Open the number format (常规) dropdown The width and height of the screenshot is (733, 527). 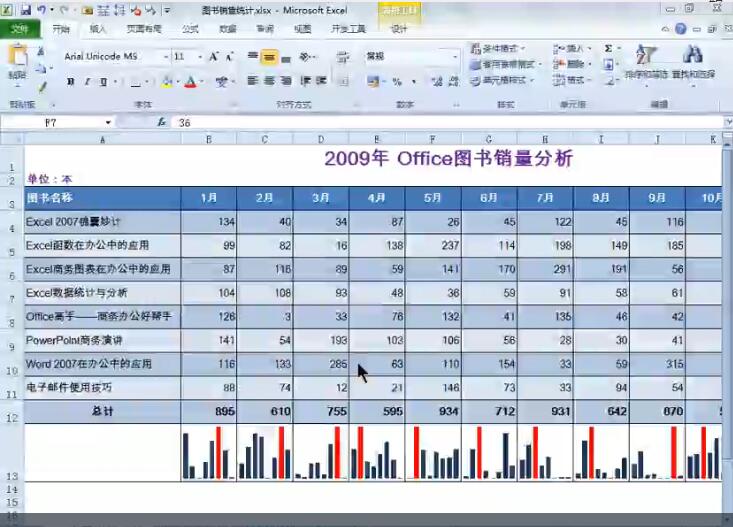click(455, 57)
